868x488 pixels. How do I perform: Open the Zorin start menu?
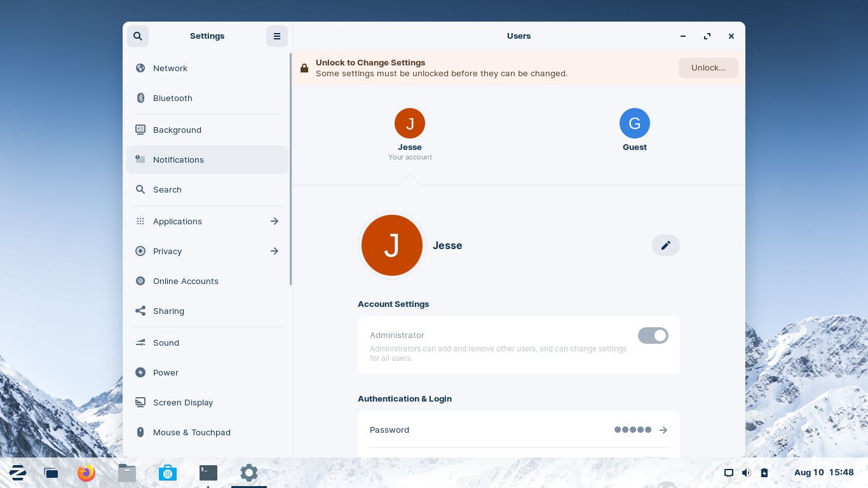click(17, 472)
